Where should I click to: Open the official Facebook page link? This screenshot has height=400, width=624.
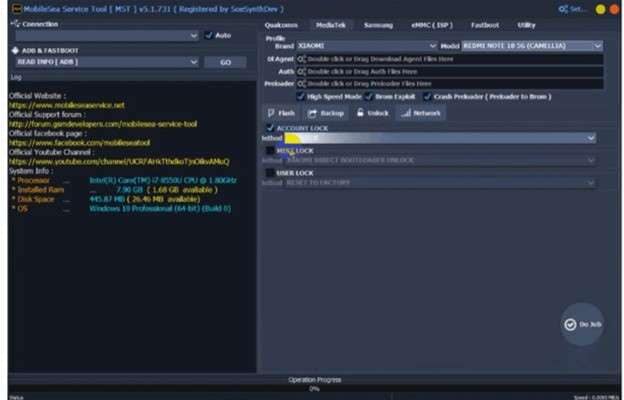(79, 142)
